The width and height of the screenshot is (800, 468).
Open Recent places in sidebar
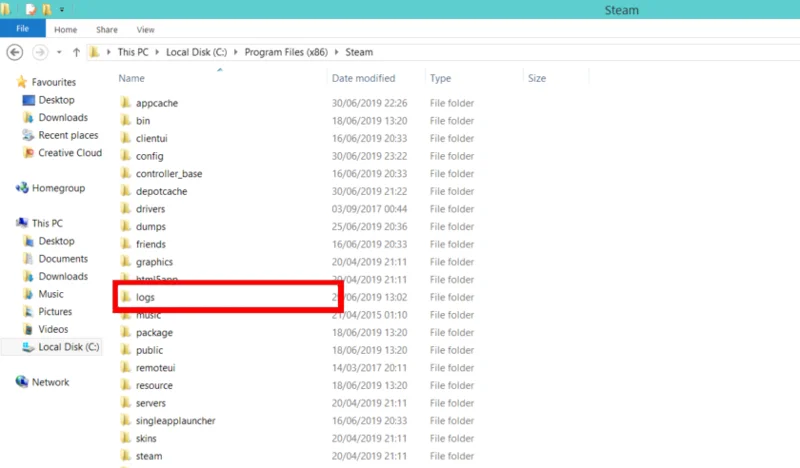68,135
